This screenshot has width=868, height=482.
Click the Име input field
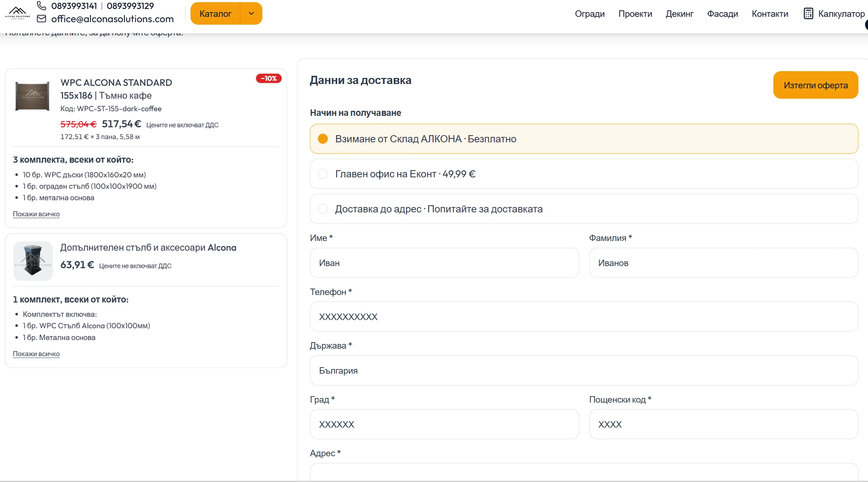(444, 263)
